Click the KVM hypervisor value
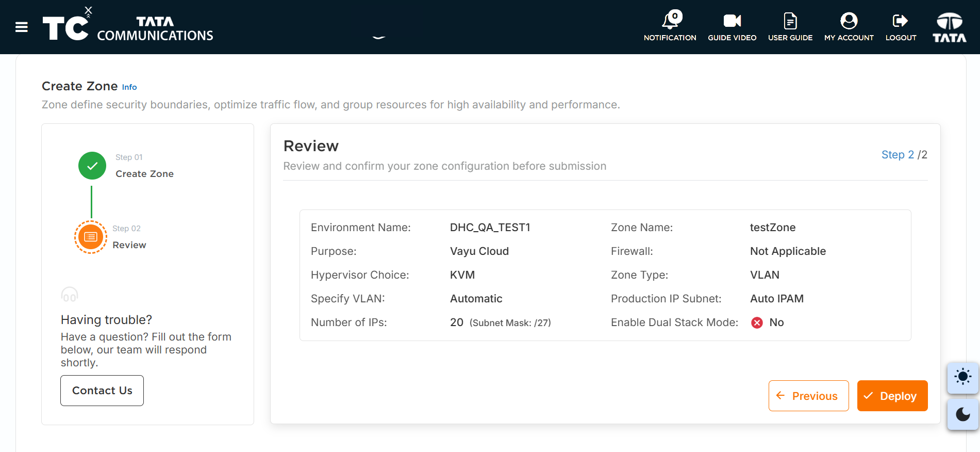This screenshot has width=980, height=452. [x=462, y=275]
